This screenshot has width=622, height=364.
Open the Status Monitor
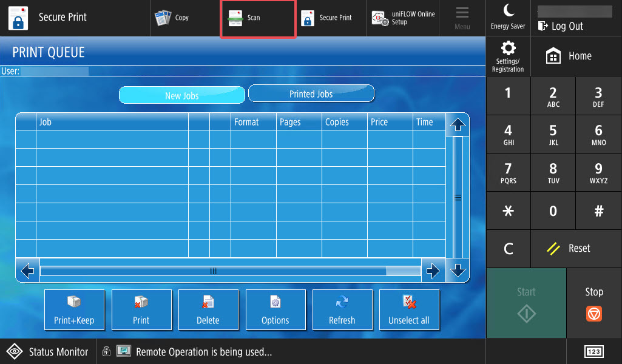point(48,351)
